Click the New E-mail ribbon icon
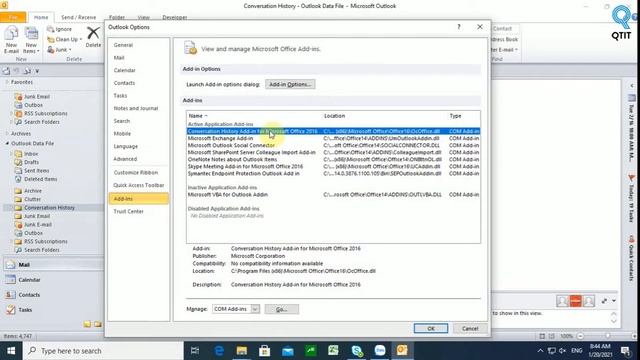The width and height of the screenshot is (640, 360). pyautogui.click(x=11, y=40)
